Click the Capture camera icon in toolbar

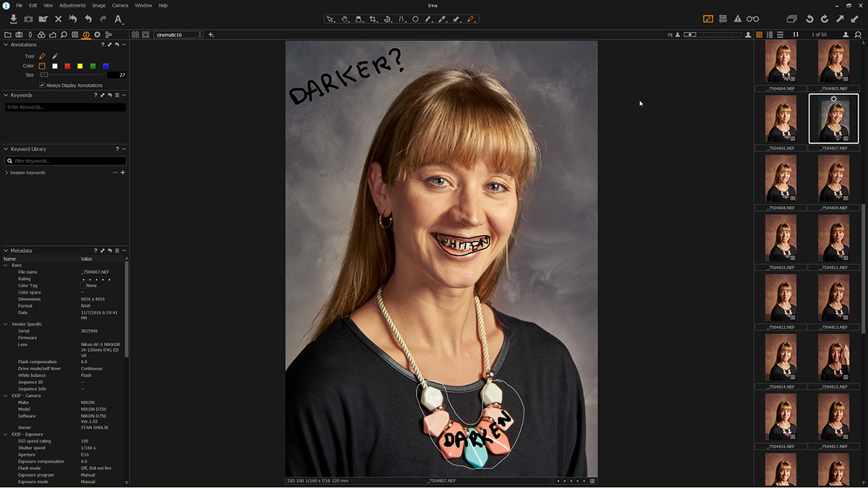28,19
